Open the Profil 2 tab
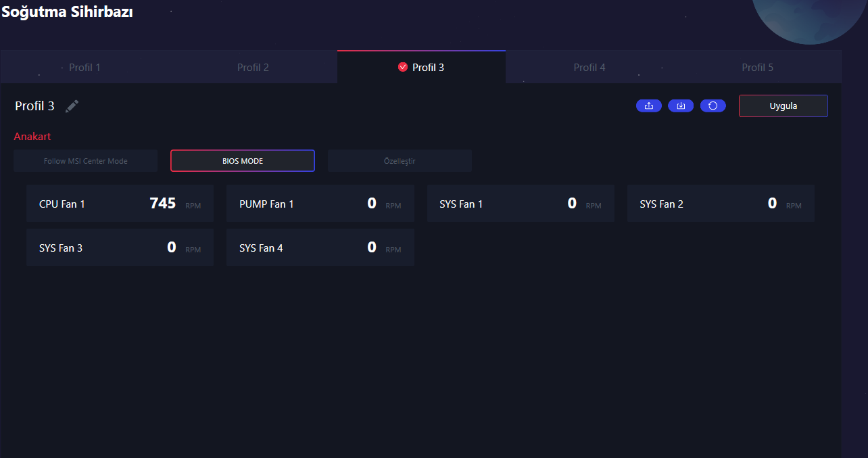 click(253, 67)
